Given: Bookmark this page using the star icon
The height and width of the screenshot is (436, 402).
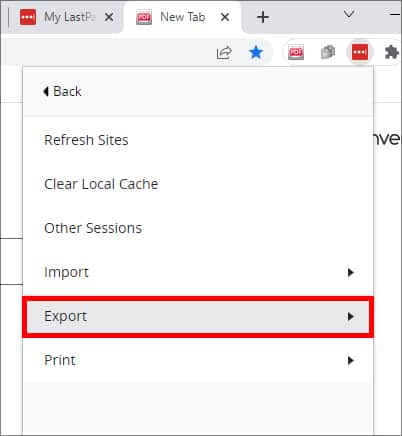Looking at the screenshot, I should [x=256, y=52].
